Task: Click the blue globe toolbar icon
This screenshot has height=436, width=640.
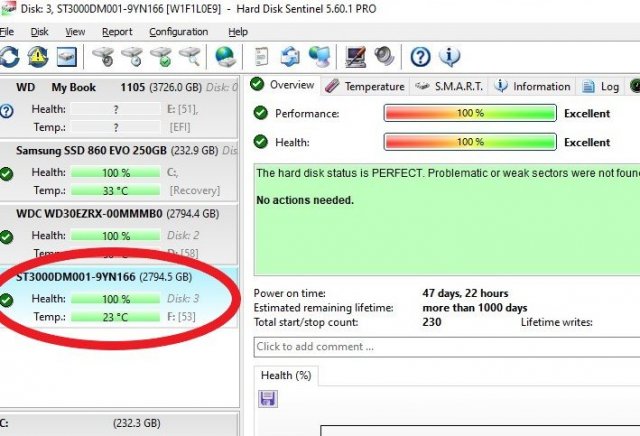Action: pyautogui.click(x=225, y=56)
